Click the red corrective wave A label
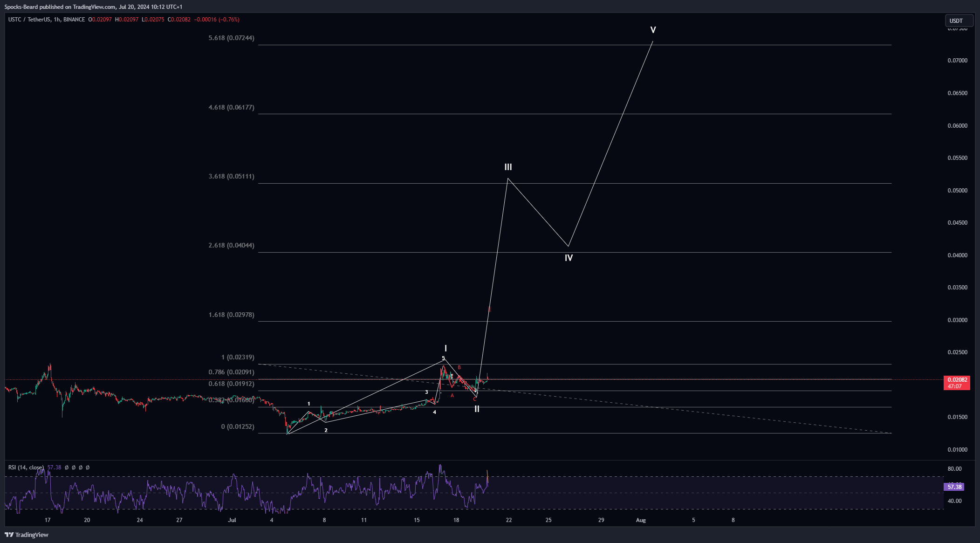 tap(452, 396)
